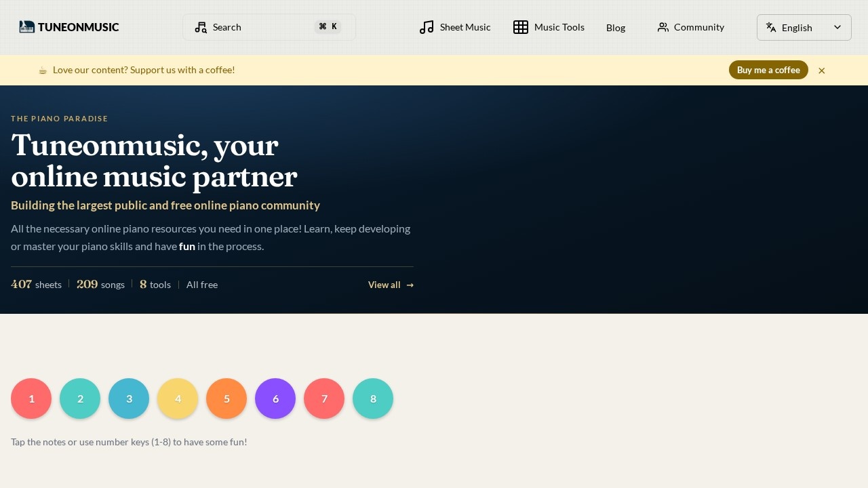Follow the View all link
This screenshot has height=488, width=868.
(391, 285)
